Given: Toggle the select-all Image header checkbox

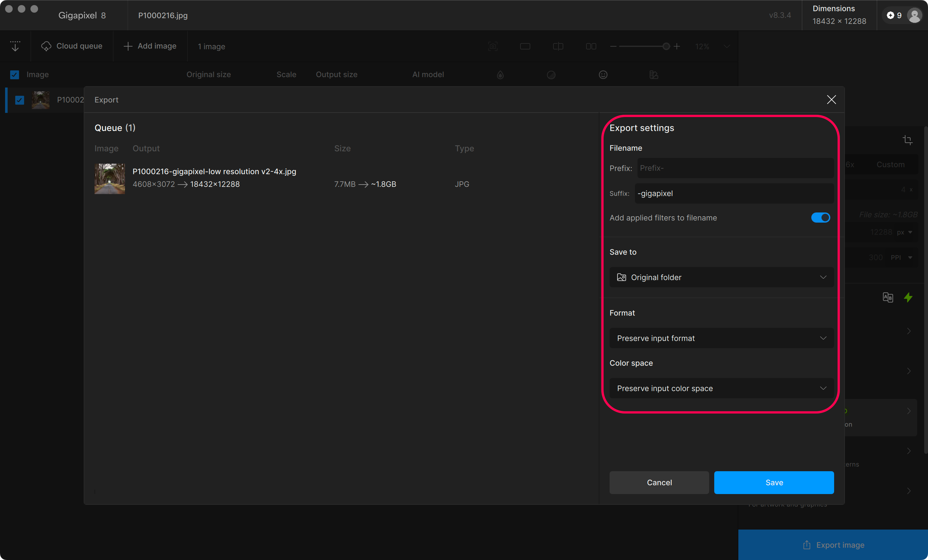Looking at the screenshot, I should 15,75.
